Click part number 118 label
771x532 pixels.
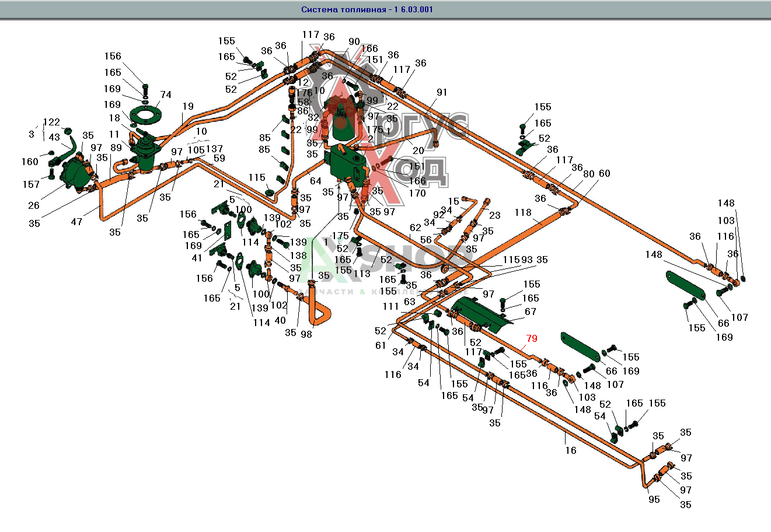(x=524, y=213)
